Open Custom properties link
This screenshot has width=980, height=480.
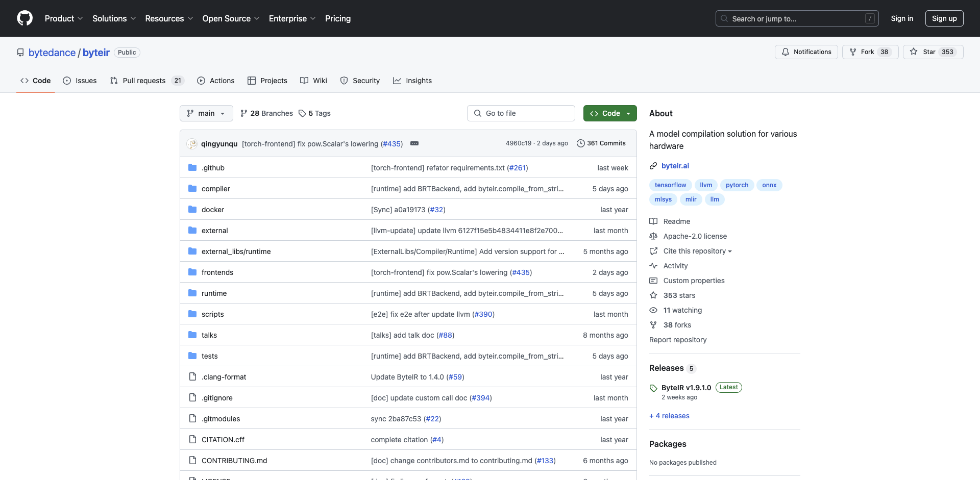pyautogui.click(x=694, y=281)
